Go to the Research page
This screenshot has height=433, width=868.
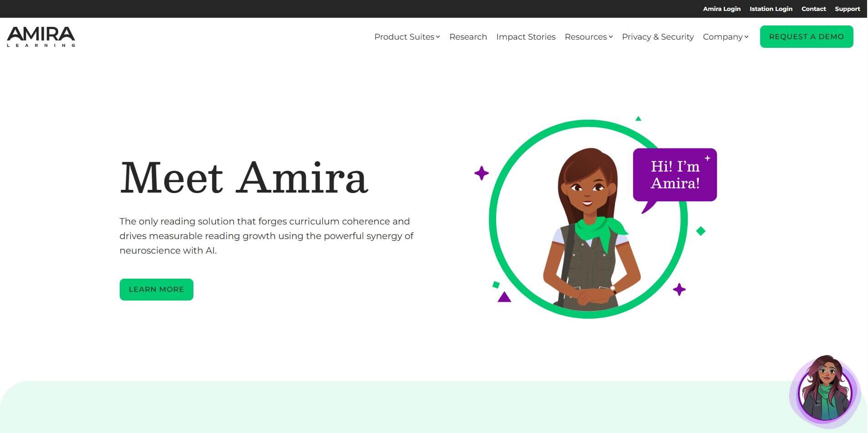tap(468, 37)
